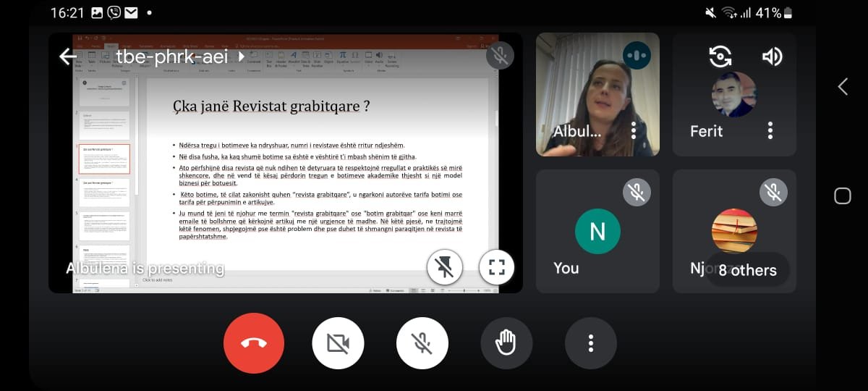Switch camera with the rotate icon

[720, 56]
